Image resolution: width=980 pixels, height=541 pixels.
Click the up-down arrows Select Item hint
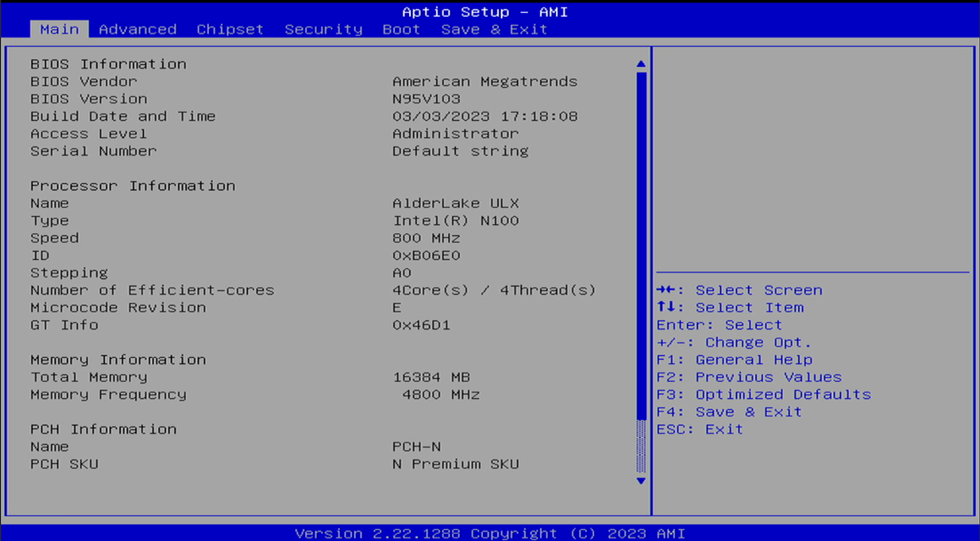tap(730, 307)
